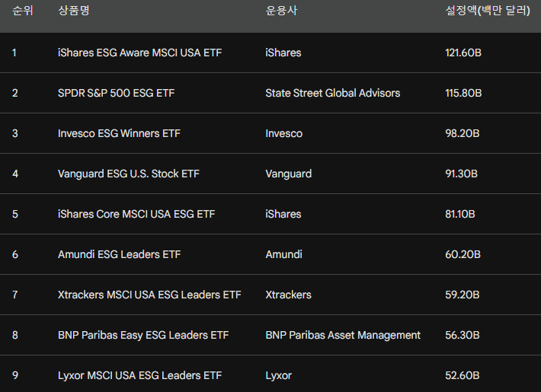Click rank number 1 cell

pos(14,53)
